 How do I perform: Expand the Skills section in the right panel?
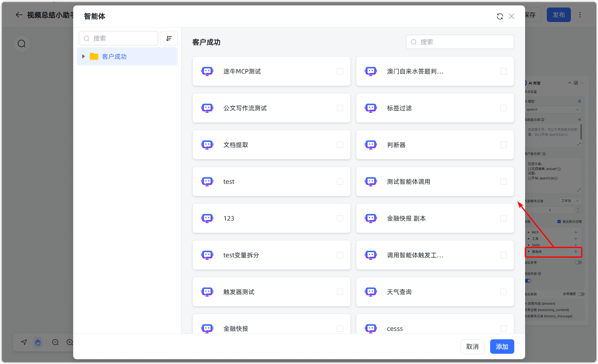pyautogui.click(x=529, y=245)
